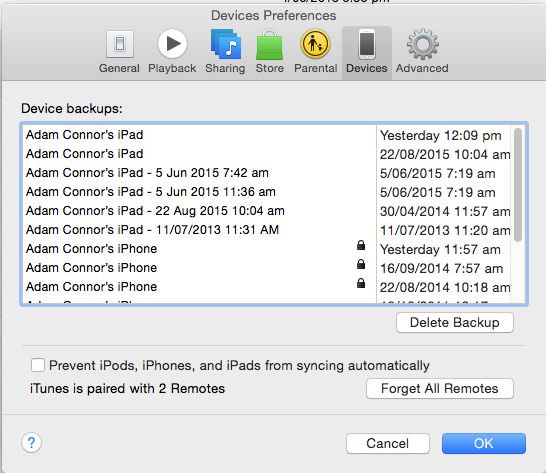546x473 pixels.
Task: Click the date '11/07/2013 11:20 am'
Action: coord(445,230)
